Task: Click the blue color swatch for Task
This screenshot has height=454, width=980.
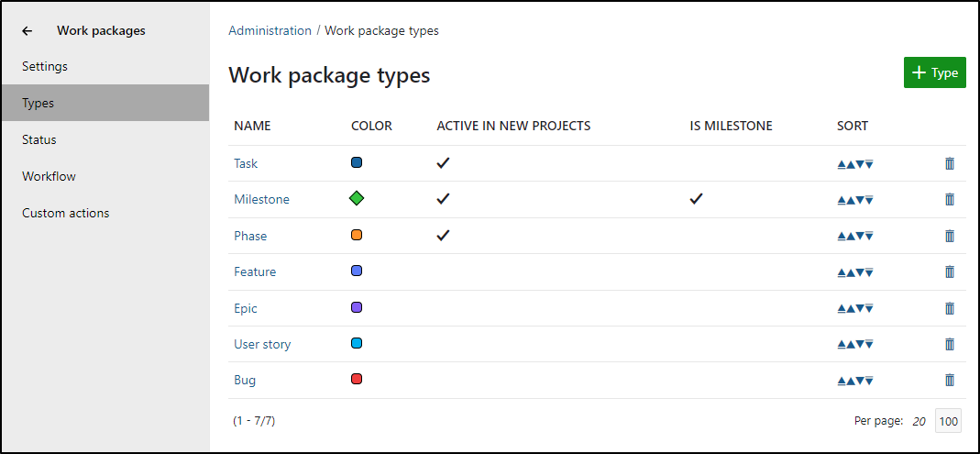Action: coord(357,162)
